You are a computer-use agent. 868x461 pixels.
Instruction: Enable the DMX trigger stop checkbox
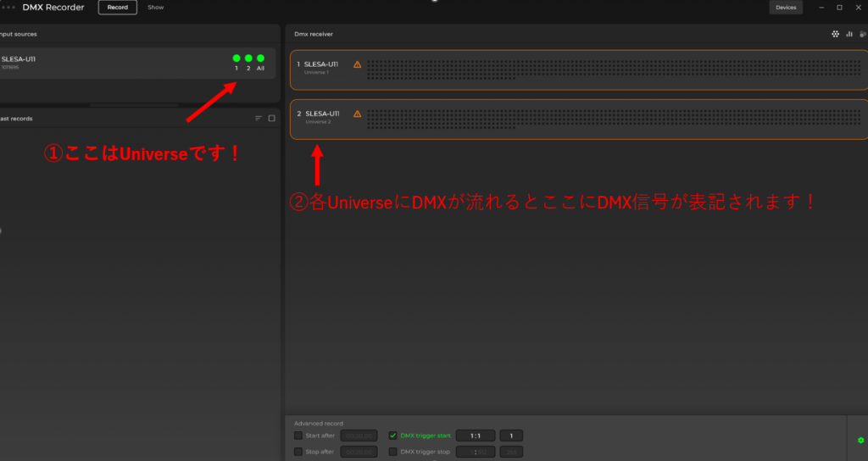(x=392, y=452)
